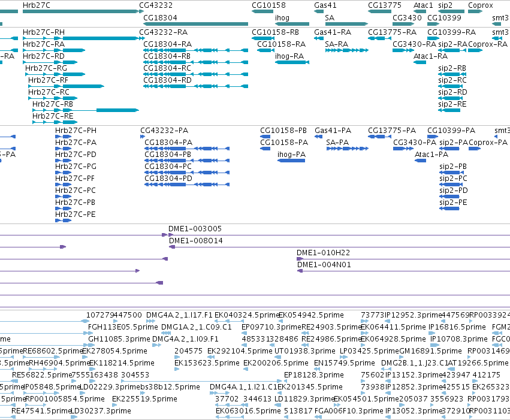
Task: Select transcript ihog-RA
Action: [292, 62]
